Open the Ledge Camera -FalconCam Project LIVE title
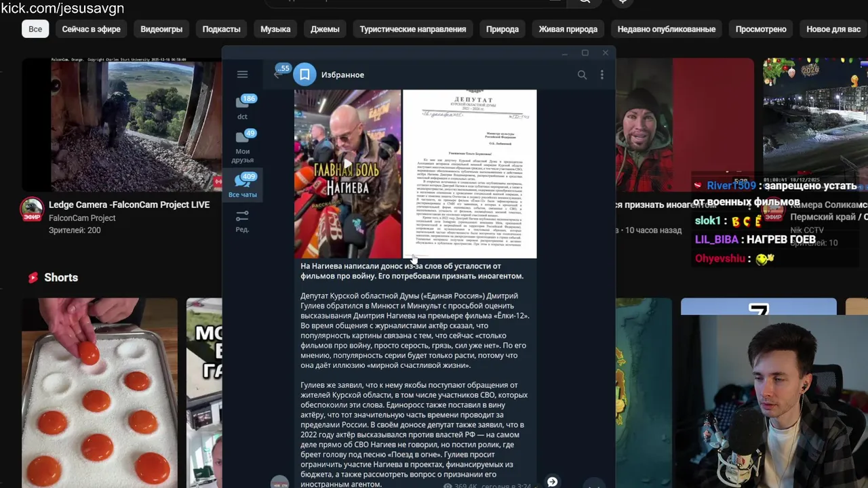Viewport: 868px width, 488px height. coord(129,205)
